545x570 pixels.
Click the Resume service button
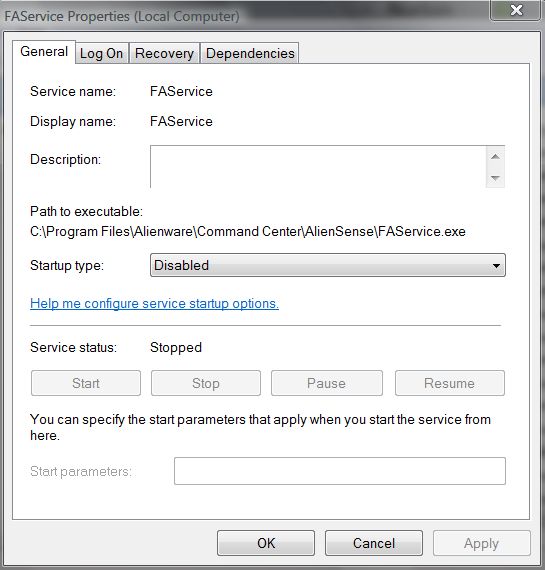pos(450,383)
